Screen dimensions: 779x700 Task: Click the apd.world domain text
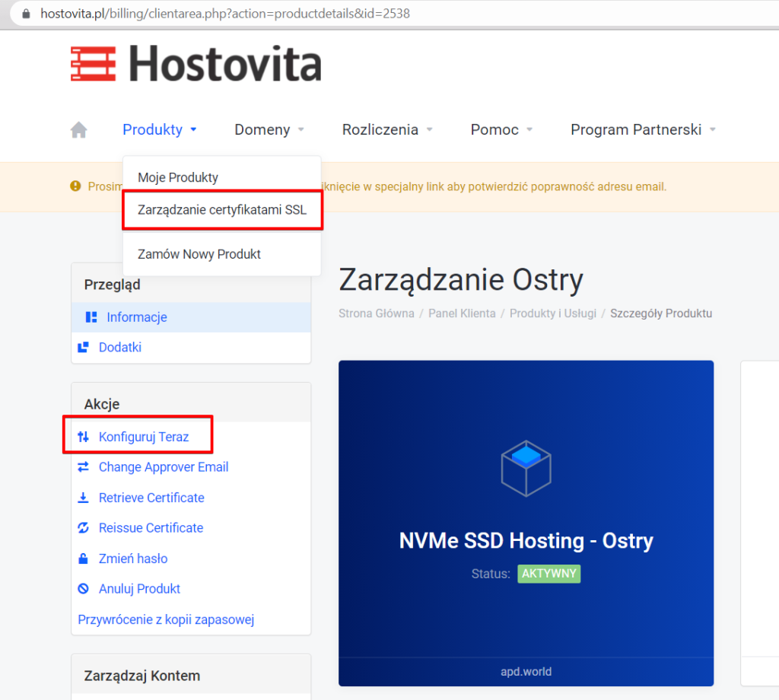point(526,672)
